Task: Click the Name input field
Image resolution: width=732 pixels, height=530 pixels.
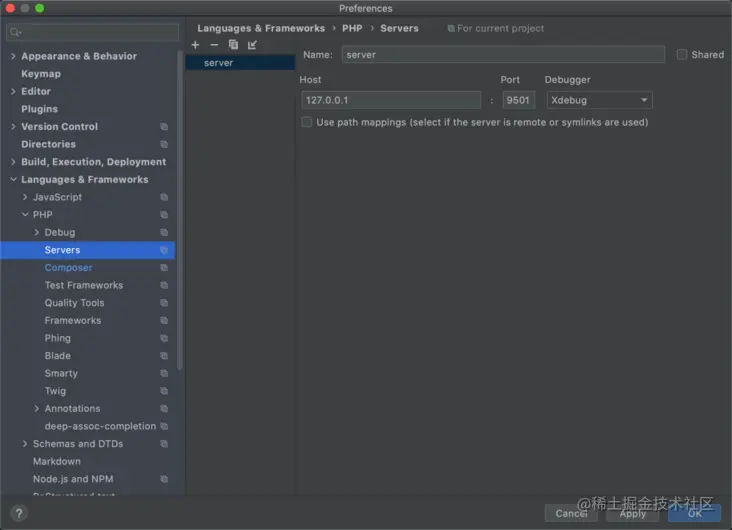Action: pyautogui.click(x=503, y=55)
